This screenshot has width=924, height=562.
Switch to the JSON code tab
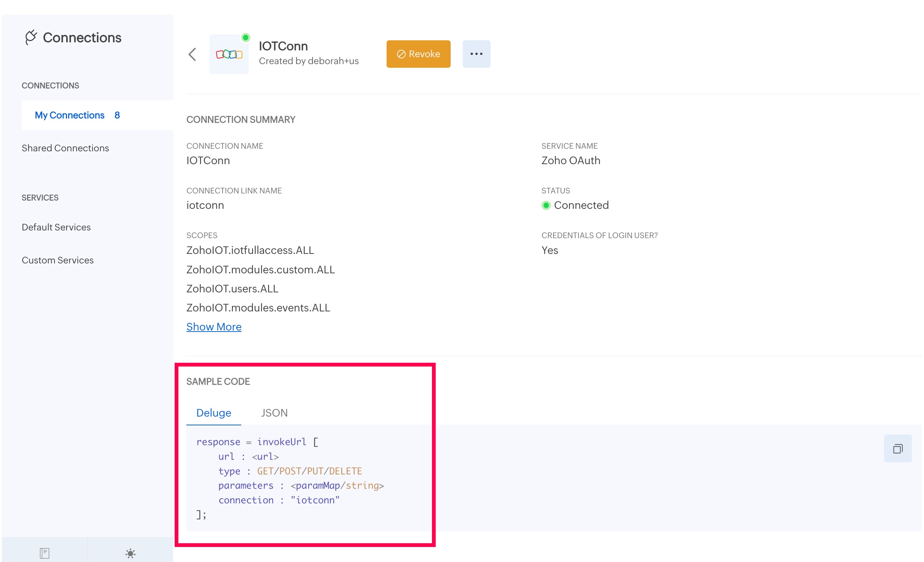click(x=274, y=413)
